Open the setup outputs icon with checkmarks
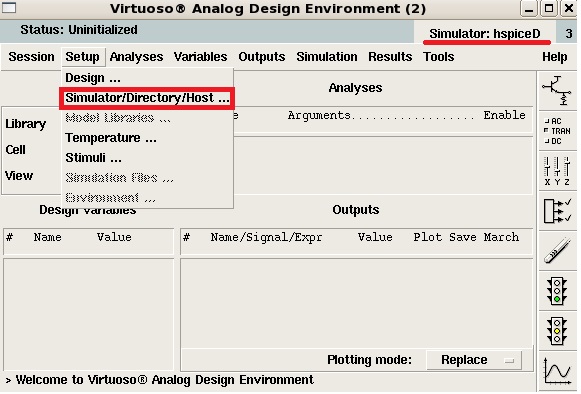This screenshot has width=581, height=394. [557, 211]
